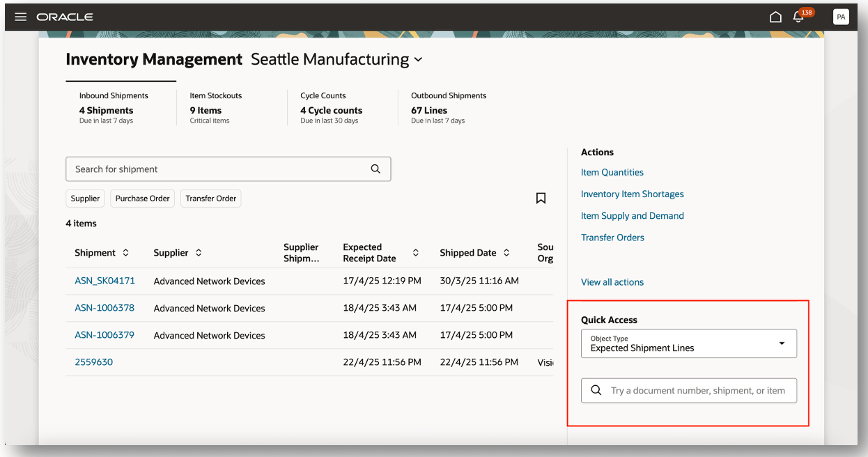Expand the Seattle Manufacturing organization dropdown

pos(418,60)
